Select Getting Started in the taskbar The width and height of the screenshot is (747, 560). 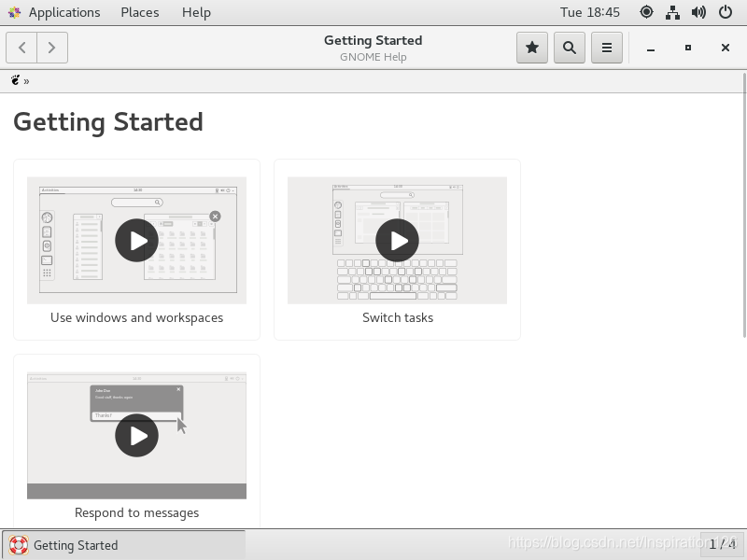pos(124,545)
